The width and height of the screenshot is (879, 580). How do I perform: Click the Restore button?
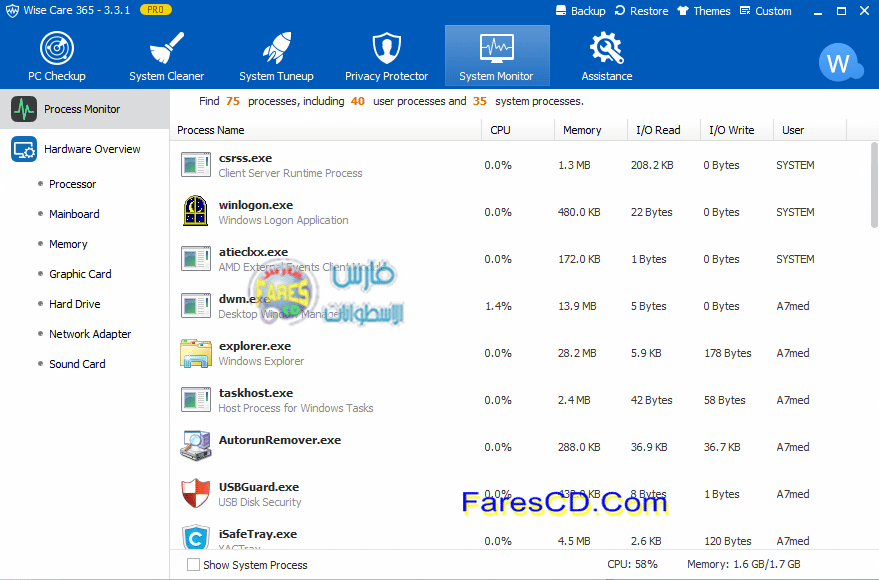(641, 11)
